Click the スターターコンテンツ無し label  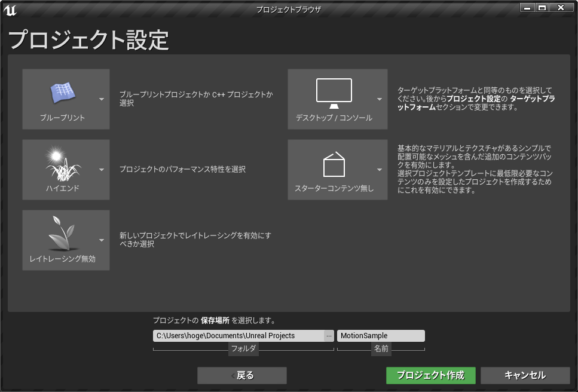334,188
